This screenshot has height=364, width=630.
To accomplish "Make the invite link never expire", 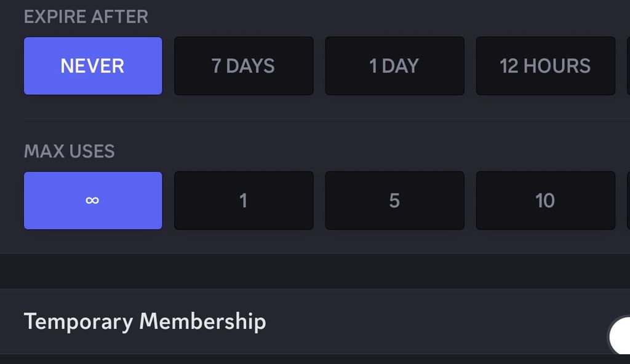I will tap(93, 66).
